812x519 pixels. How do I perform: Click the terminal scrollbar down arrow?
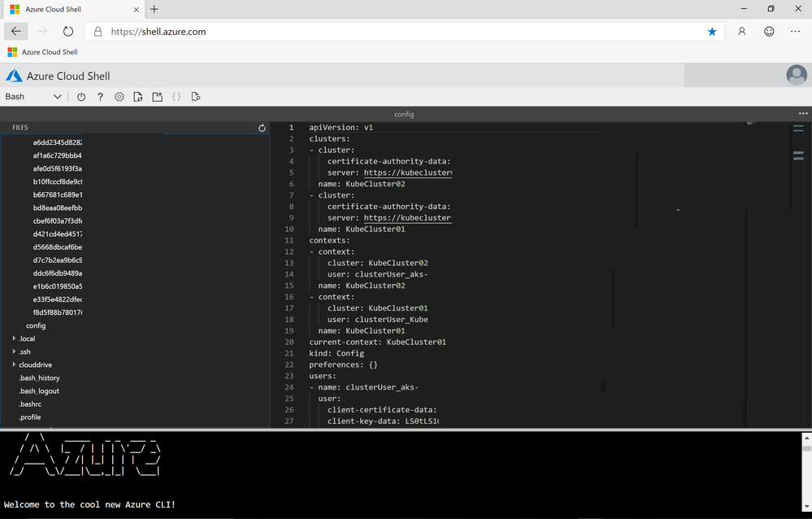click(x=806, y=506)
